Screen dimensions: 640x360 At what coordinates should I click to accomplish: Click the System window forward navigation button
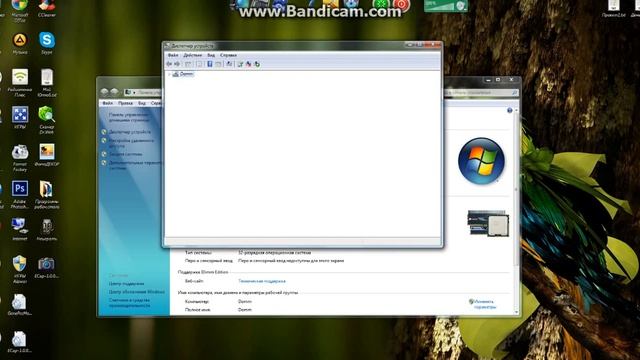click(114, 92)
